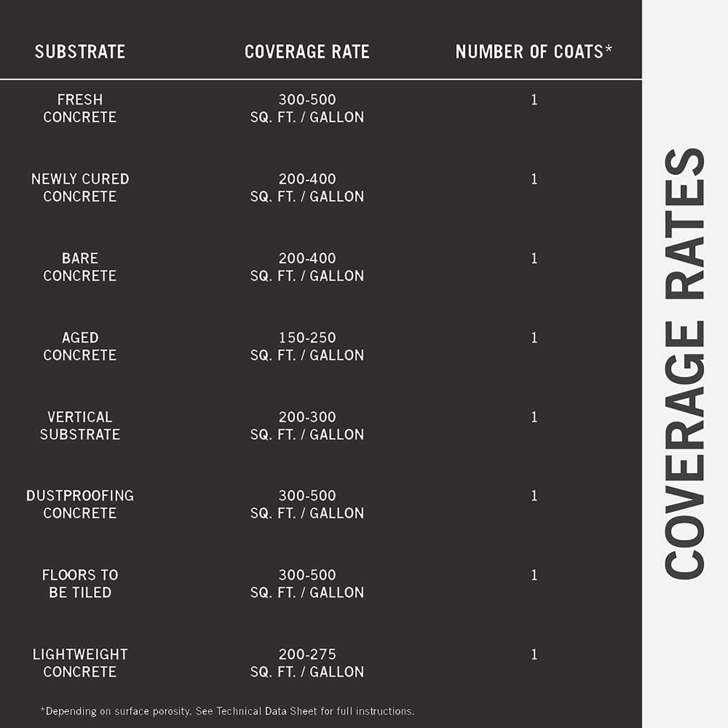
Task: Click the BARE CONCRETE row label
Action: 80,267
